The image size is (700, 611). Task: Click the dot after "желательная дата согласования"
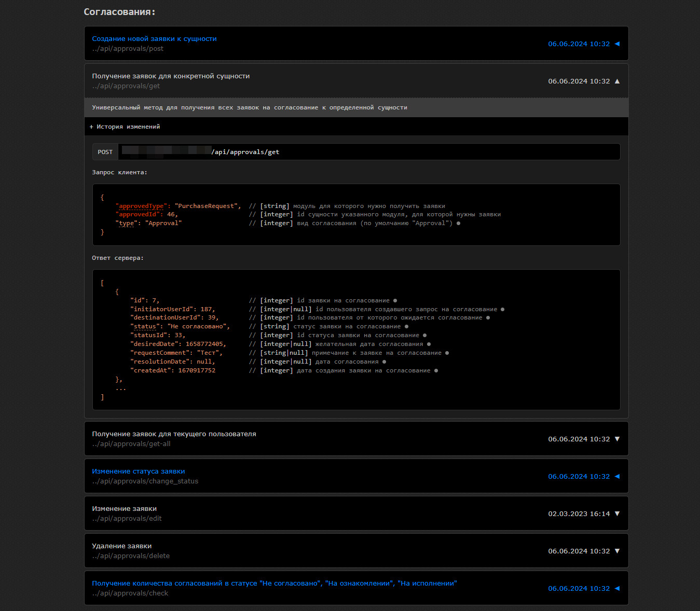pos(429,344)
